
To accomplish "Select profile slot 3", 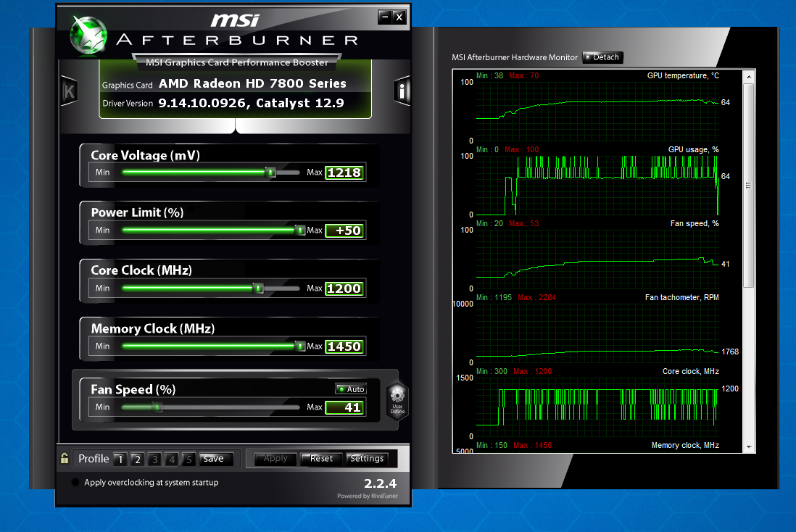I will coord(154,459).
